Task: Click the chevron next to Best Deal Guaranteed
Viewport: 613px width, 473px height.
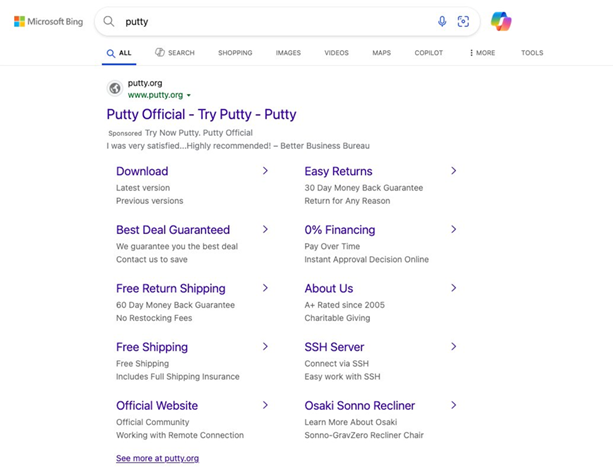Action: click(265, 229)
